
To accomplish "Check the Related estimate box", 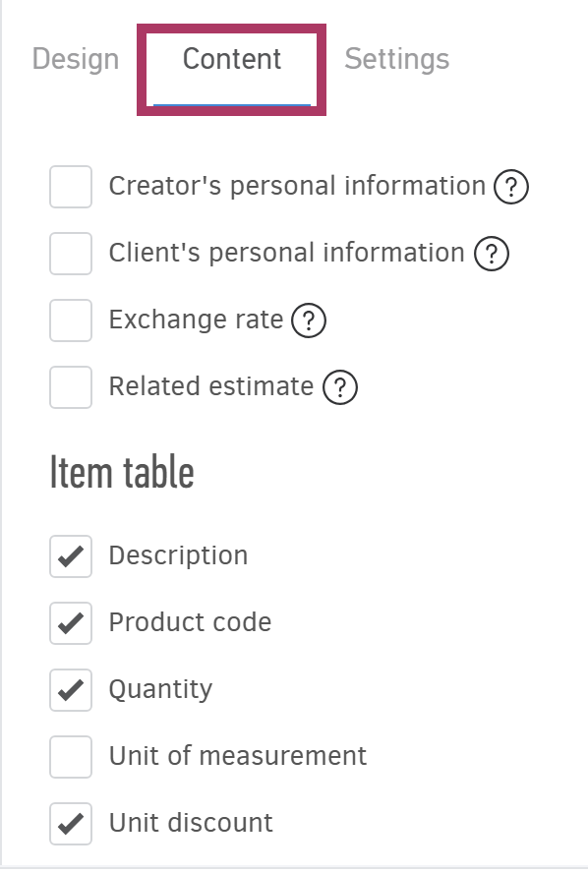I will point(70,386).
